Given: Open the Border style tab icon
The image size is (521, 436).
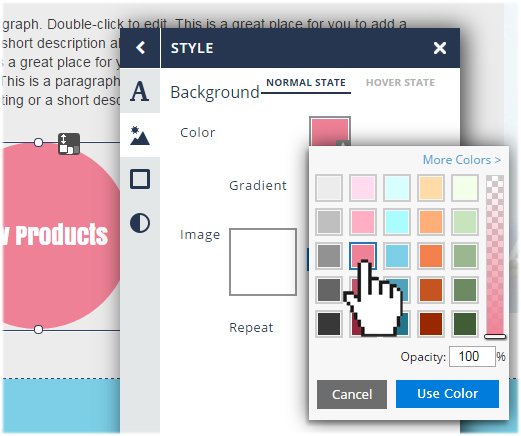Looking at the screenshot, I should click(x=140, y=179).
